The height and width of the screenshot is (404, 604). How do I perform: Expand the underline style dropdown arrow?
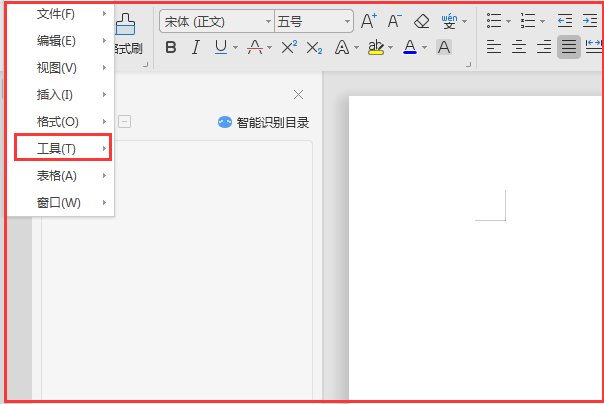click(x=235, y=48)
